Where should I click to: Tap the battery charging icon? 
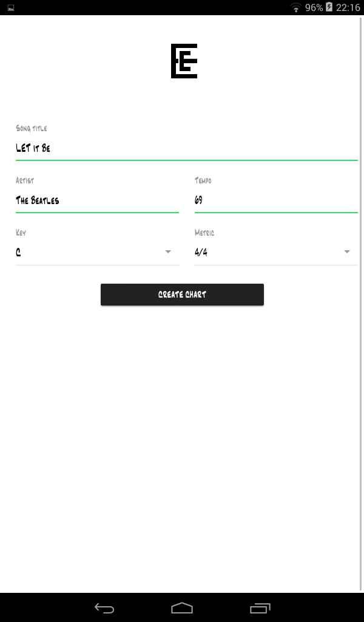[x=329, y=7]
